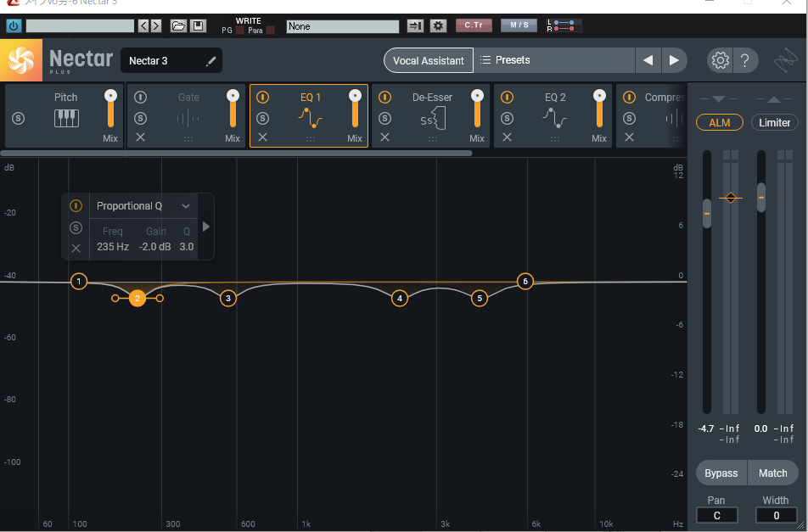The width and height of the screenshot is (808, 532).
Task: Click the Match button
Action: [x=772, y=473]
